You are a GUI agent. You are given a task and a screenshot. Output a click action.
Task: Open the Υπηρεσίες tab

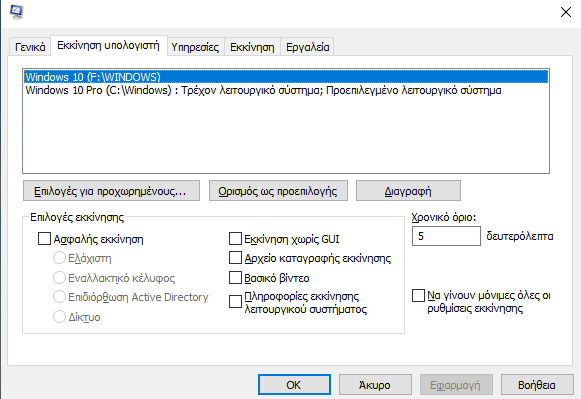pyautogui.click(x=195, y=47)
